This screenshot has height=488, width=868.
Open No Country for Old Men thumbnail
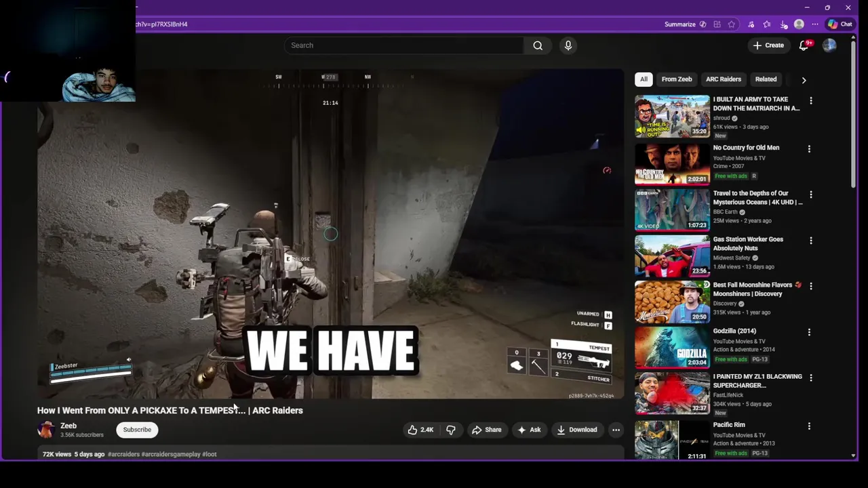click(x=672, y=163)
